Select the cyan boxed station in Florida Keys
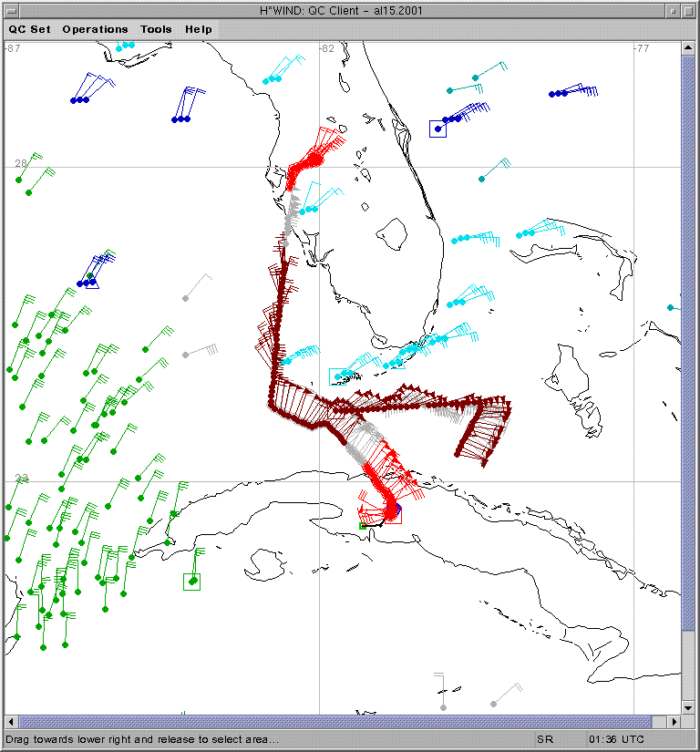 pos(337,376)
